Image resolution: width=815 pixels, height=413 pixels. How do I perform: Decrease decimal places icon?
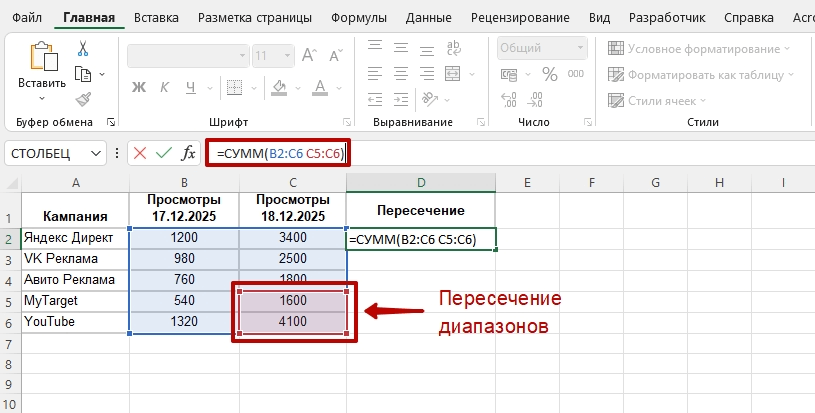pos(535,99)
